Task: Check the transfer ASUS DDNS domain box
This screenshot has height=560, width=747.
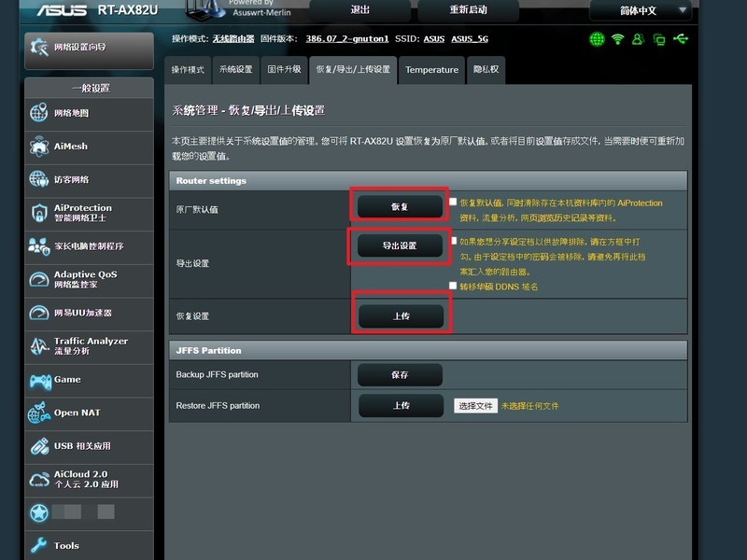Action: pos(453,286)
